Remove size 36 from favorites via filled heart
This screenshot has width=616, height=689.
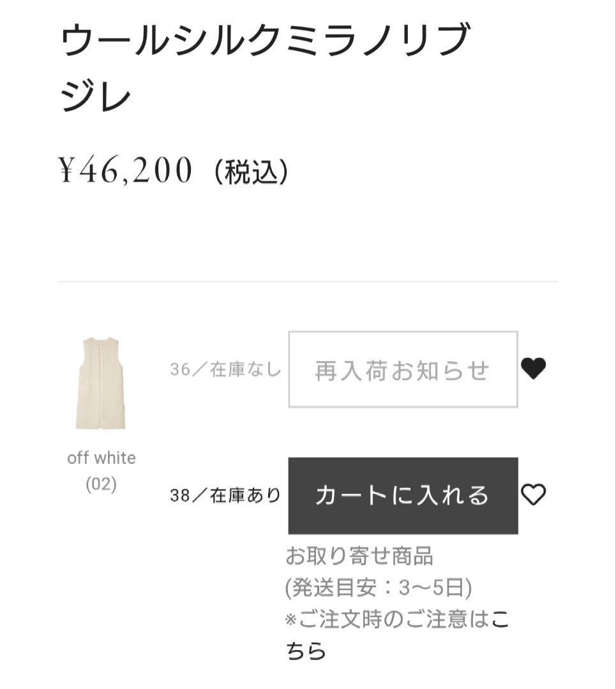click(x=533, y=368)
